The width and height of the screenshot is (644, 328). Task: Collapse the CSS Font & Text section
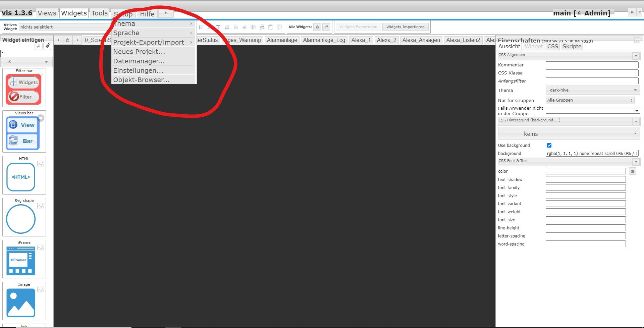pos(636,162)
